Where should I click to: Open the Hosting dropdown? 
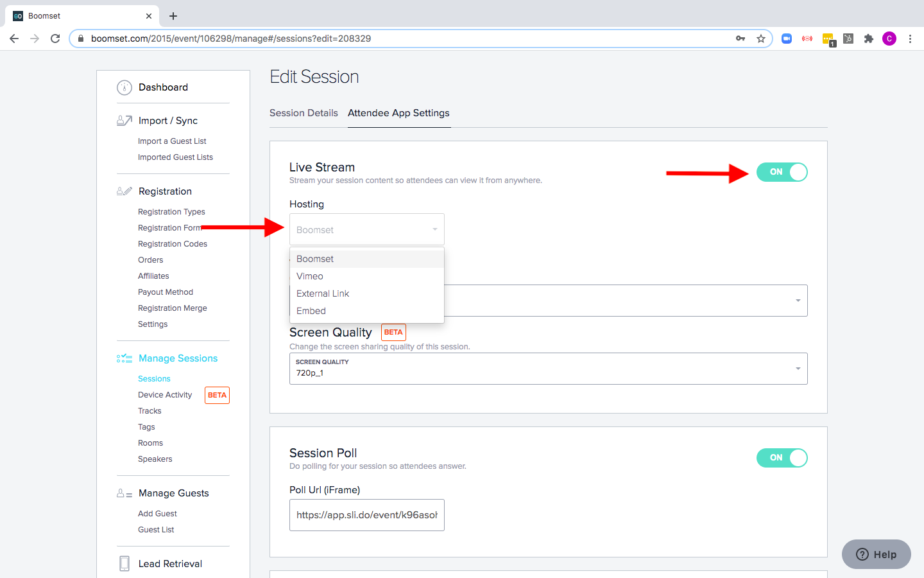tap(367, 229)
